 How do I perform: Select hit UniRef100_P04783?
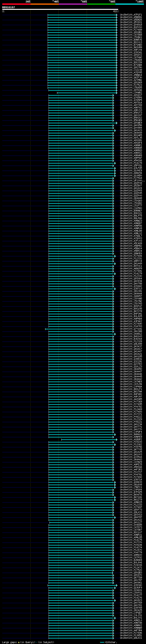(x=131, y=326)
